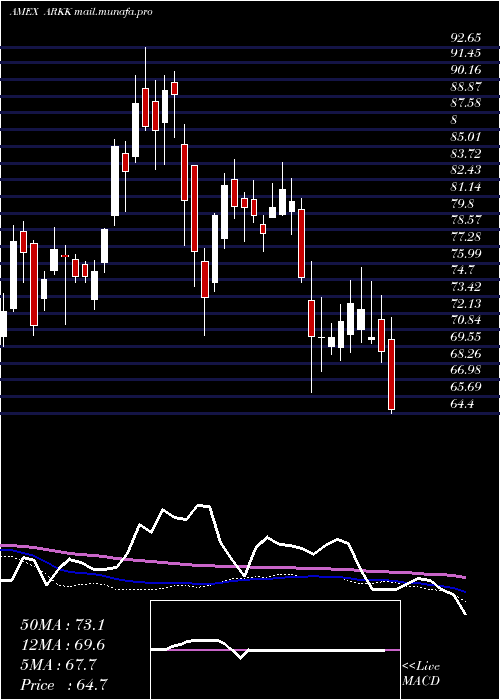Select the 79.8 price axis label
Screen dimensions: 500x700
[463, 204]
